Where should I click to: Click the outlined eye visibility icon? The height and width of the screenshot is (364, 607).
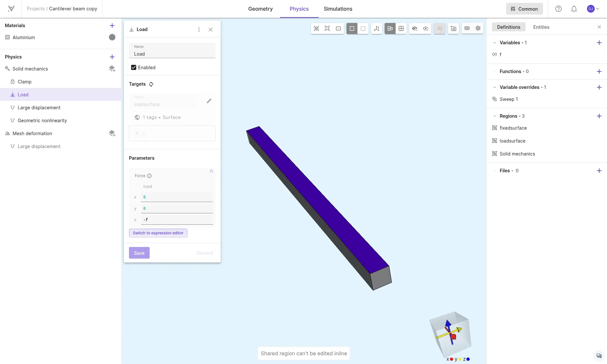click(426, 28)
